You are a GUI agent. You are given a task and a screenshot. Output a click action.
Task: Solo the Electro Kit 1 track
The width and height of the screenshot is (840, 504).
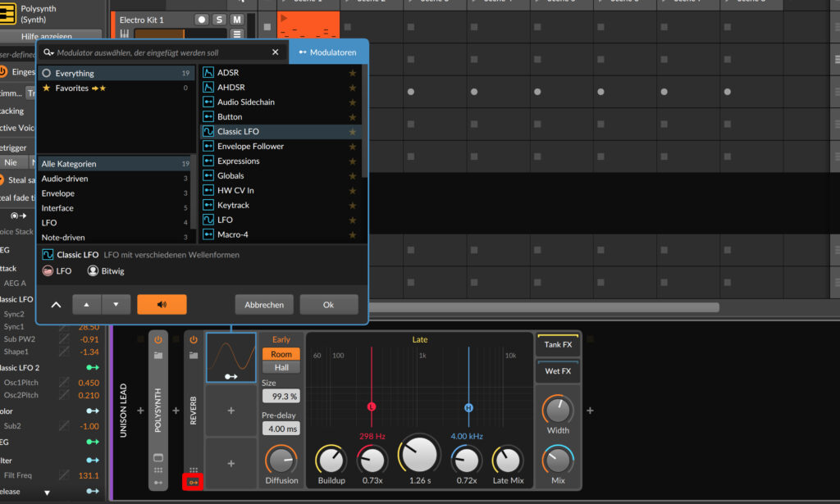[x=219, y=20]
